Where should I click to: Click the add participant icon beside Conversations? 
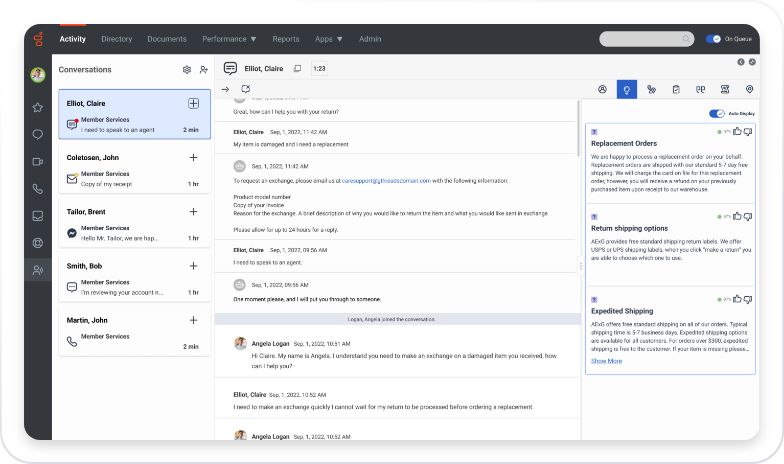point(204,70)
